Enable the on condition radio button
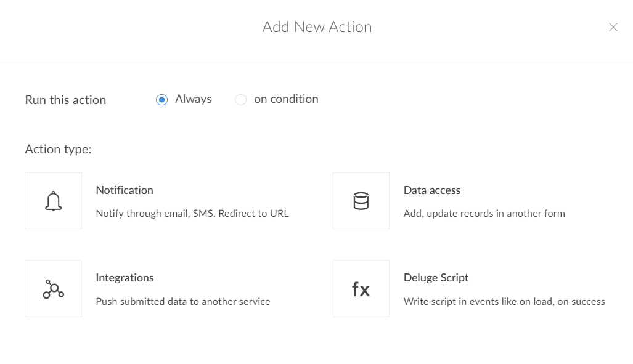The image size is (633, 364). [x=241, y=100]
